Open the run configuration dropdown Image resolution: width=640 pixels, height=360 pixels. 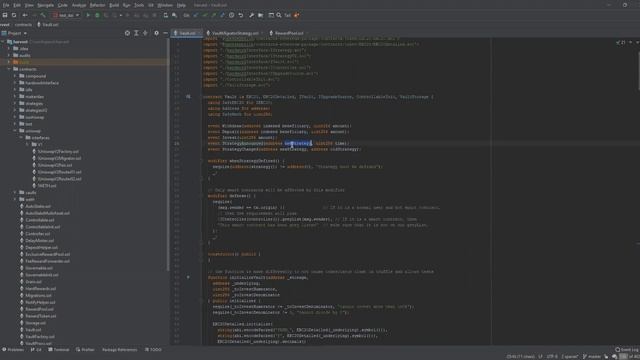point(66,15)
